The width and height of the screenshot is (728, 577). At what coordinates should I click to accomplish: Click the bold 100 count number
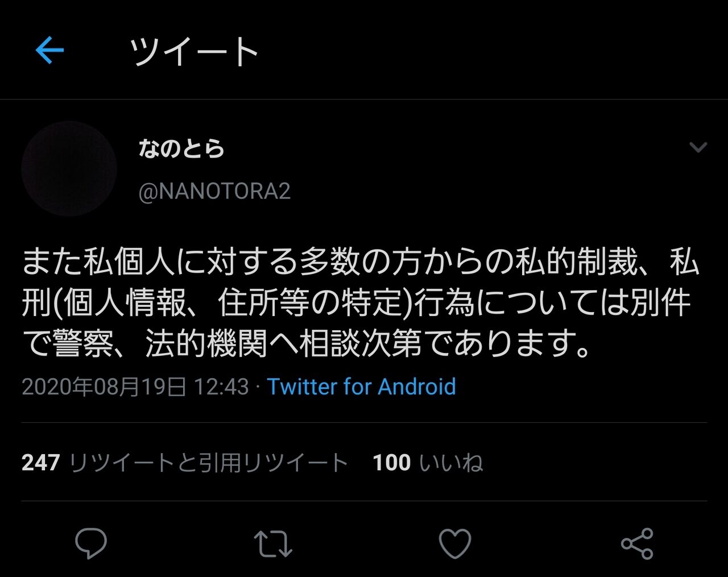(392, 462)
